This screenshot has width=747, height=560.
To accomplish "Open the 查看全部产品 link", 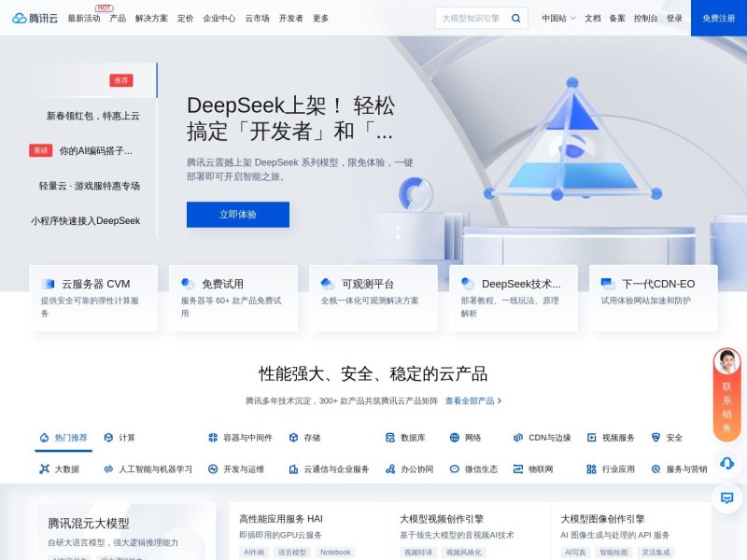I will [x=473, y=400].
